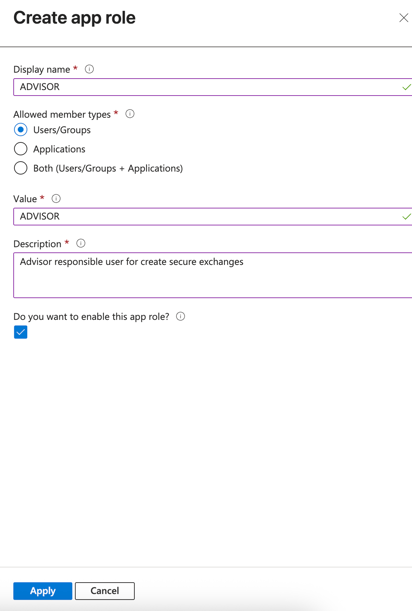412x611 pixels.
Task: Click the green validation checkmark in Value field
Action: coord(407,216)
